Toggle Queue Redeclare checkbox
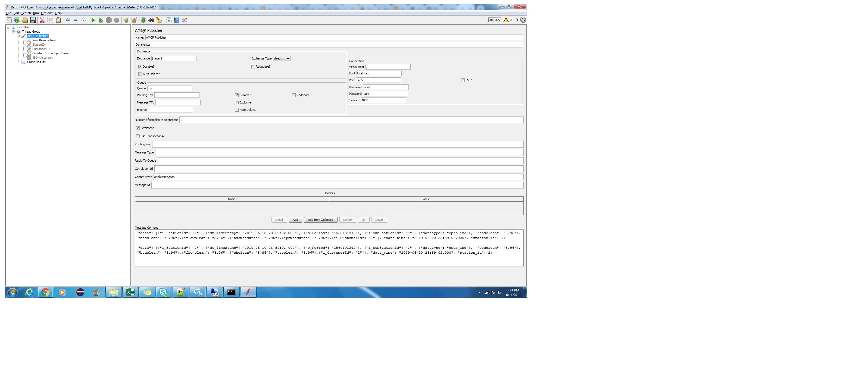 coord(294,95)
